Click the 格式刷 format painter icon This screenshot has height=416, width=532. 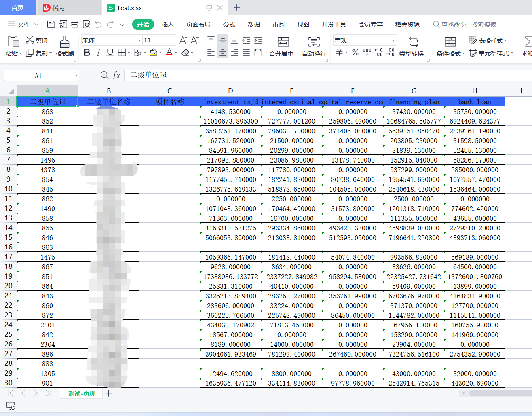pyautogui.click(x=65, y=44)
